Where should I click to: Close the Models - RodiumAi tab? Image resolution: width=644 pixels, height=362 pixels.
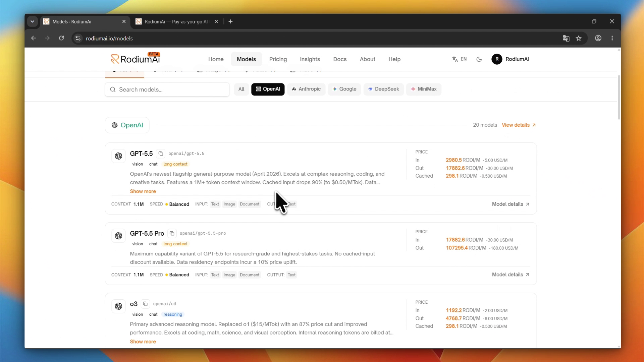point(124,21)
